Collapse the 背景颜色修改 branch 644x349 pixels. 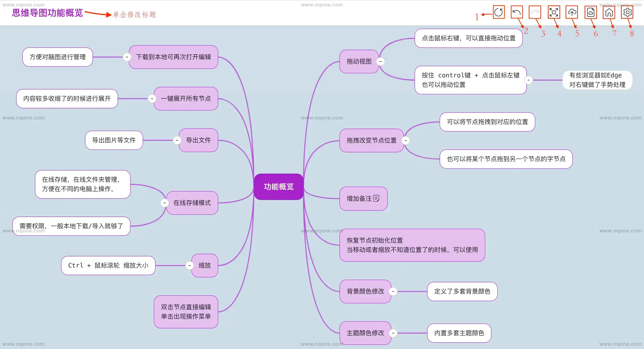point(393,292)
